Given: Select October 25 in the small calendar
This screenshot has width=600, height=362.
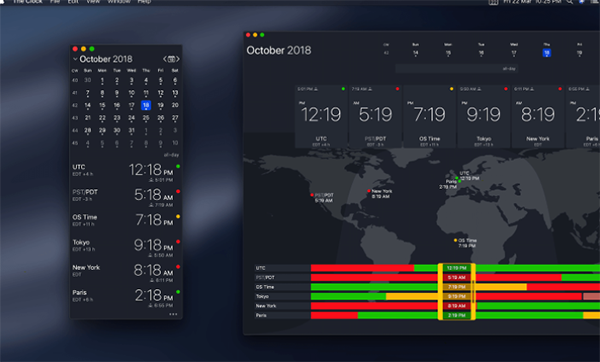Looking at the screenshot, I should (x=146, y=118).
